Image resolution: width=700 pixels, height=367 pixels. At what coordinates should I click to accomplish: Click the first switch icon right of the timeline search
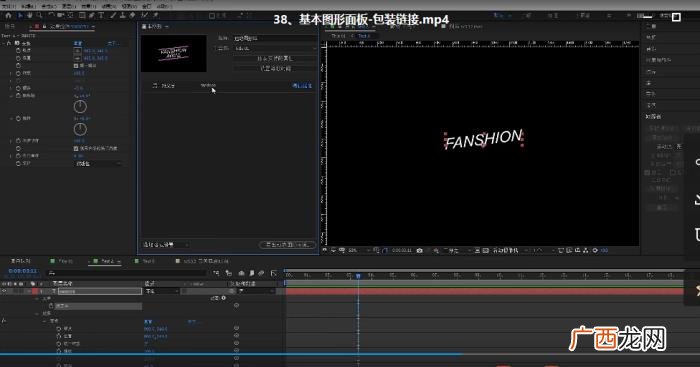pos(216,273)
